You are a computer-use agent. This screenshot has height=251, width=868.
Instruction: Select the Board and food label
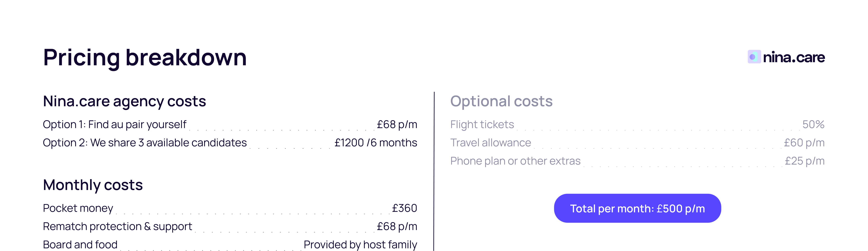(x=80, y=245)
